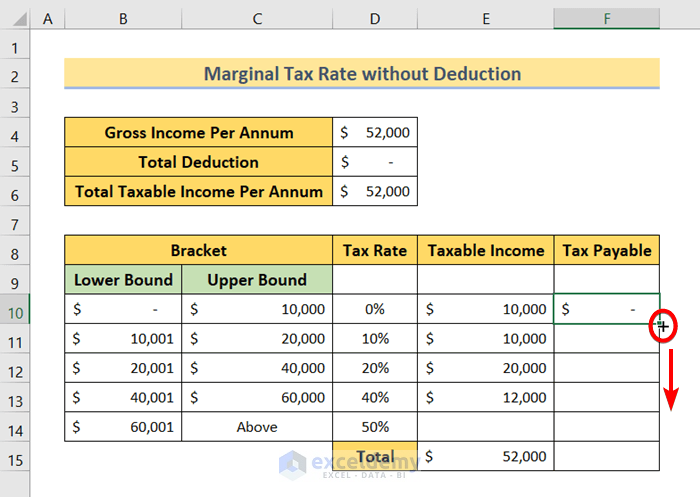This screenshot has width=700, height=497.
Task: Click the Total label cell in row 15
Action: pos(375,456)
